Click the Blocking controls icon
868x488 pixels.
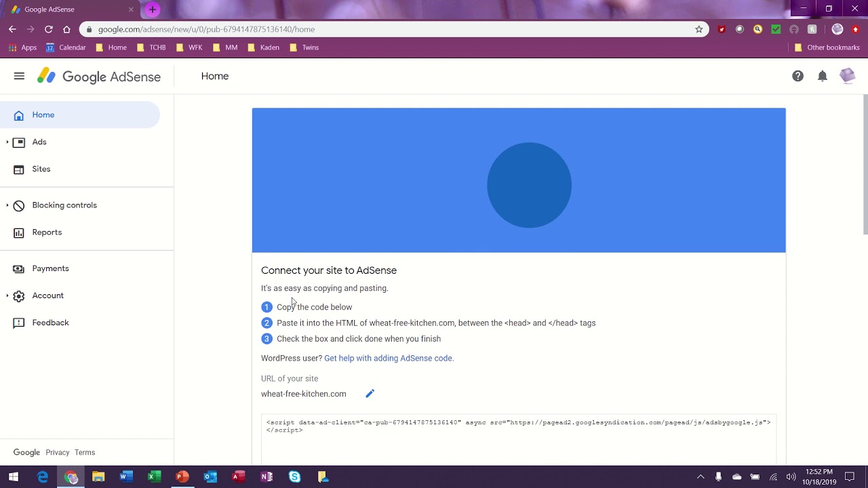click(19, 205)
